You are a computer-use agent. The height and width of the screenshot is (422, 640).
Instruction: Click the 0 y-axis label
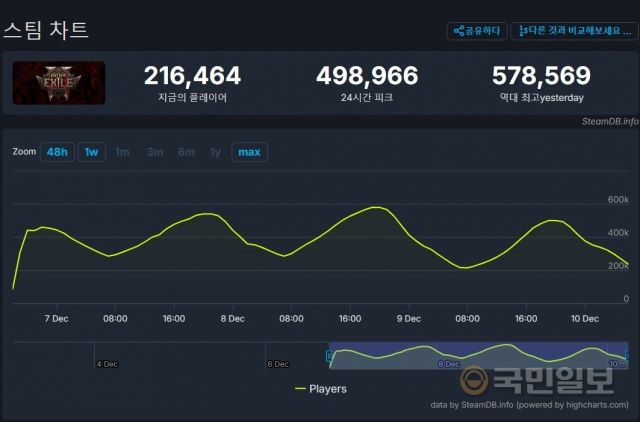pyautogui.click(x=626, y=299)
